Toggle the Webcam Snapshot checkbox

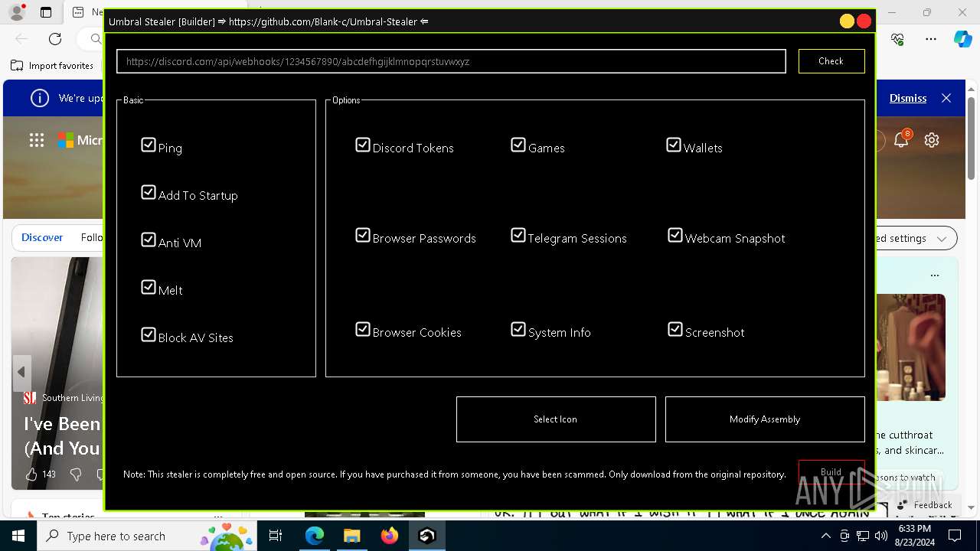point(675,235)
